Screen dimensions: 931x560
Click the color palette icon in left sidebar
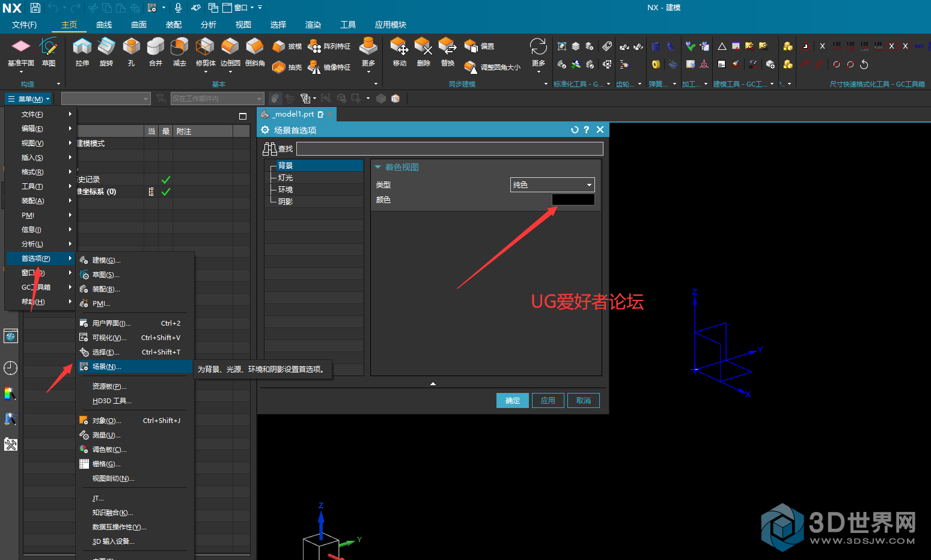coord(10,394)
